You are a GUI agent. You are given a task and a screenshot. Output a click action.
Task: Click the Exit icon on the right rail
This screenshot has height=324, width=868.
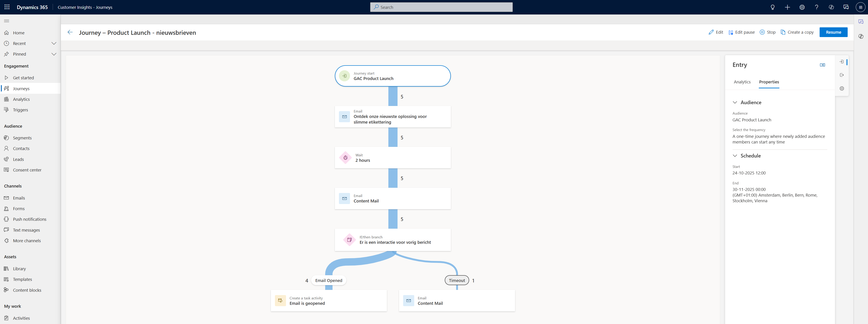coord(842,75)
